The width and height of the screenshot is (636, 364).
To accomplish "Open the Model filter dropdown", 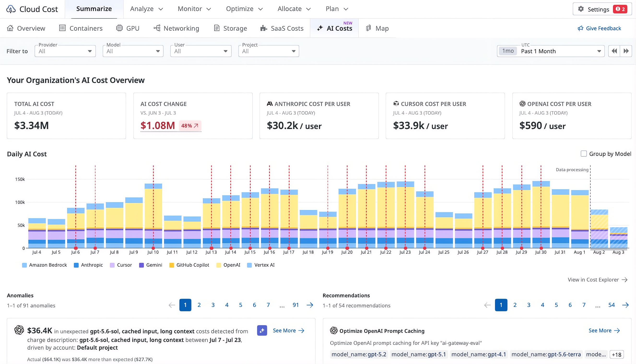I will tap(133, 51).
